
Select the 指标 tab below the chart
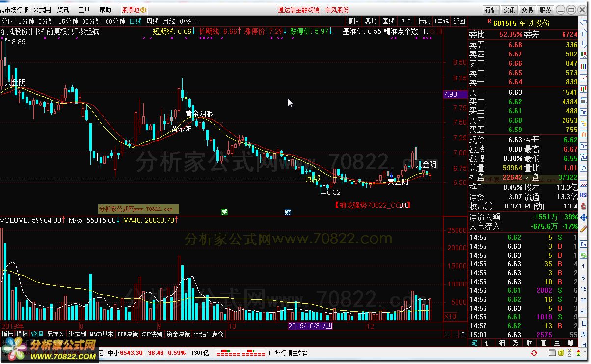pyautogui.click(x=7, y=334)
